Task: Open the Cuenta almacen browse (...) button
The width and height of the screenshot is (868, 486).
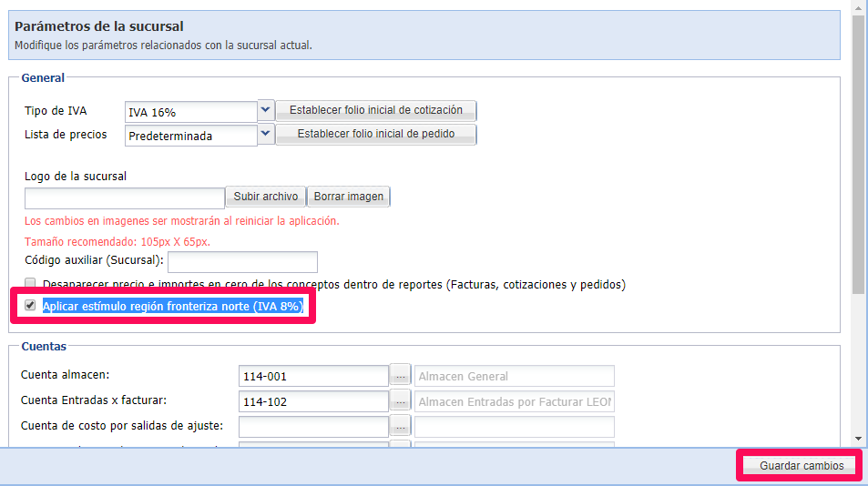Action: (x=401, y=376)
